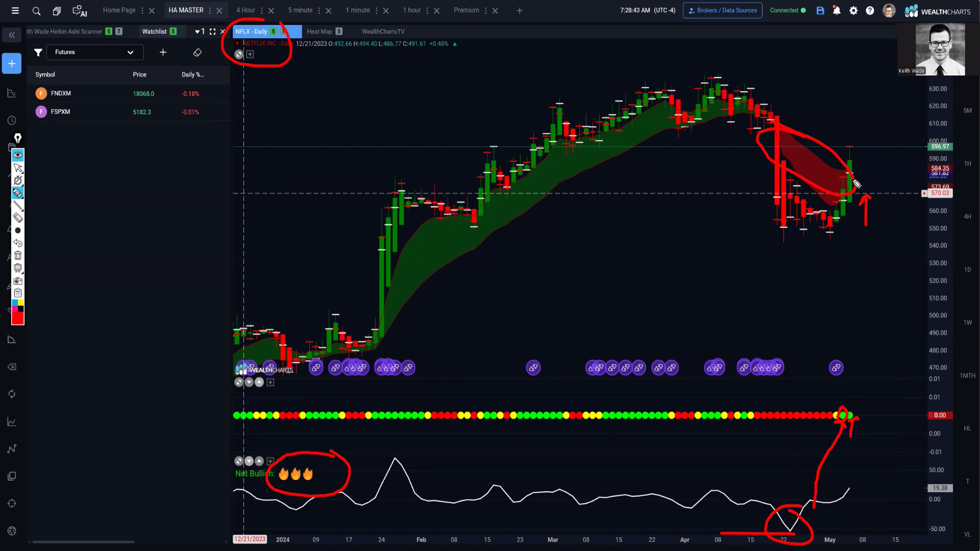Select the eraser tool in drawing palette

click(x=18, y=218)
